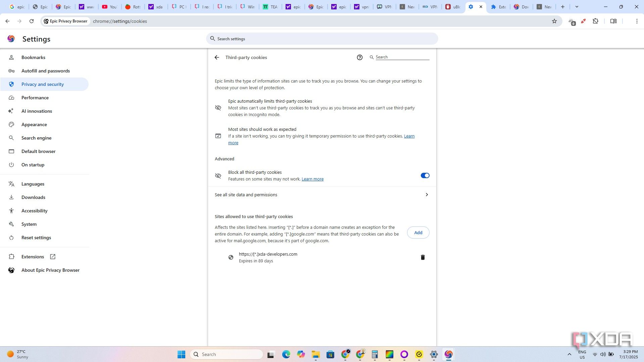Open help for Third-party cookies
The height and width of the screenshot is (362, 644).
click(x=359, y=57)
